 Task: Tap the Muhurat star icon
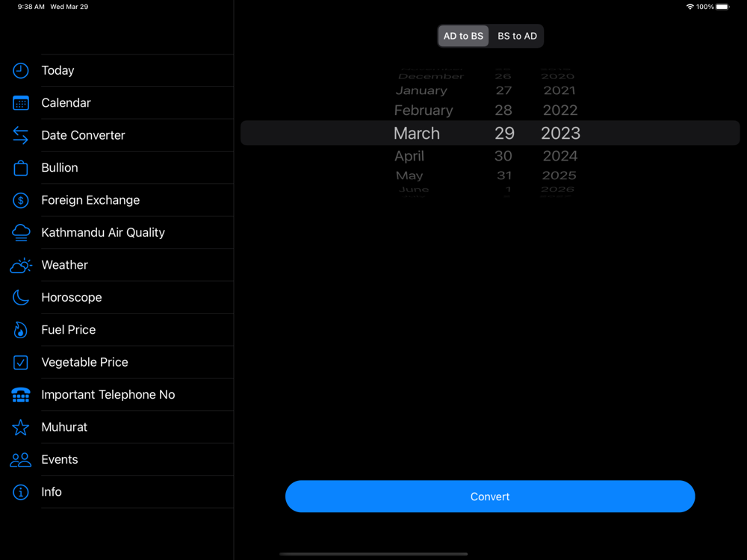(20, 427)
